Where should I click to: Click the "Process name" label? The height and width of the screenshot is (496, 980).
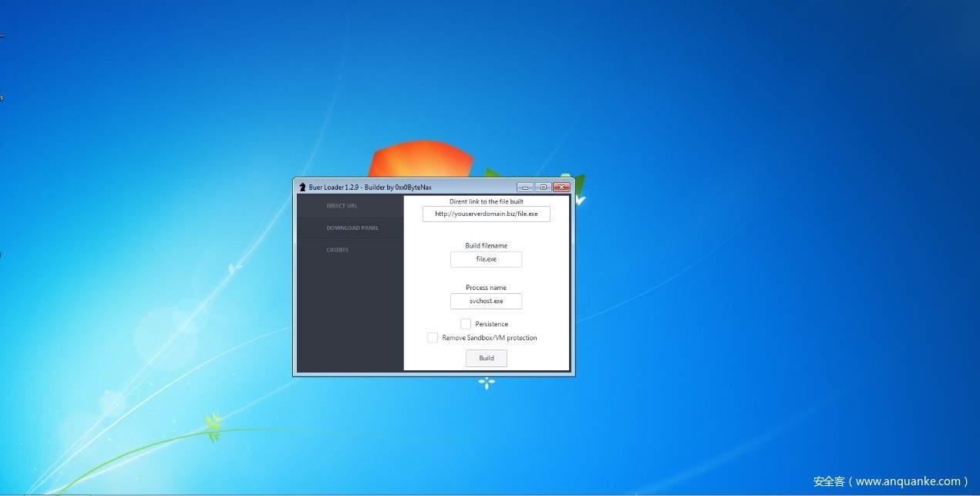coord(486,288)
